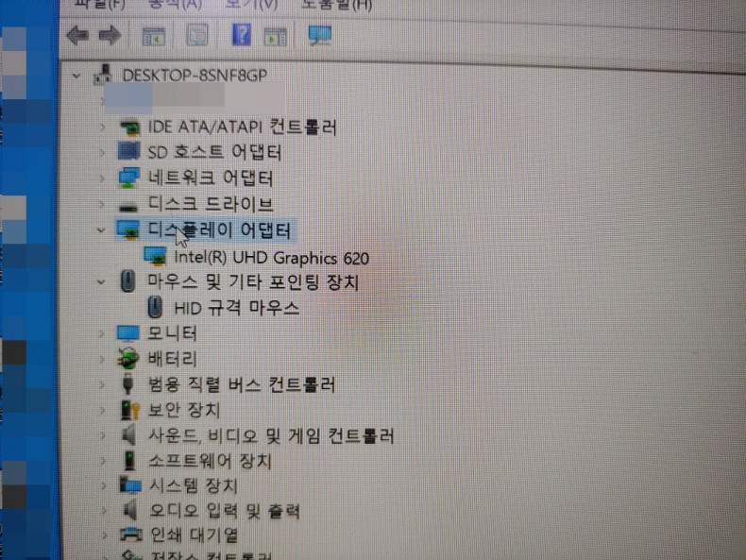Select 사운드, 비디오 및 게임 컨트롤러
Viewport: 746px width, 560px height.
coord(270,436)
